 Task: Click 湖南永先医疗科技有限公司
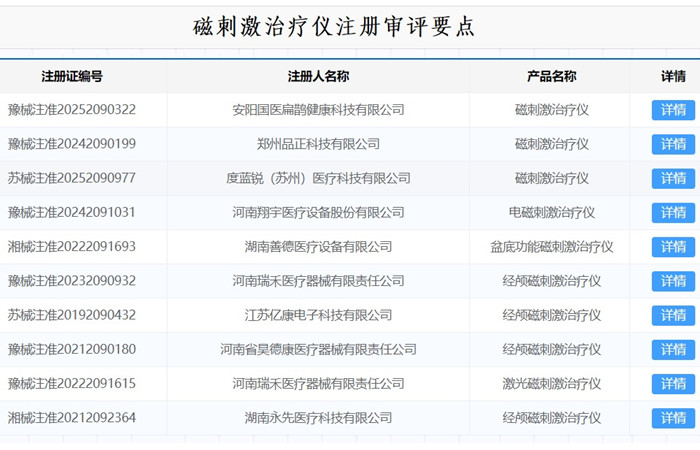[x=318, y=418]
